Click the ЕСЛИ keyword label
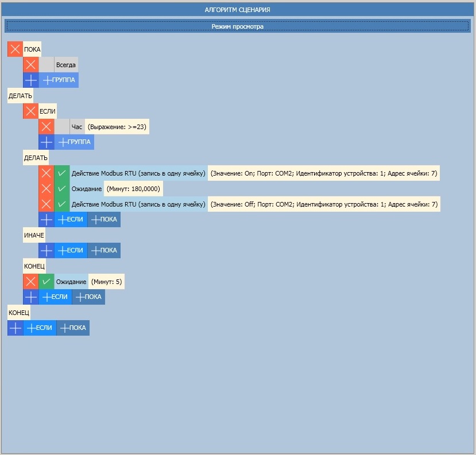The height and width of the screenshot is (455, 476). click(x=47, y=111)
